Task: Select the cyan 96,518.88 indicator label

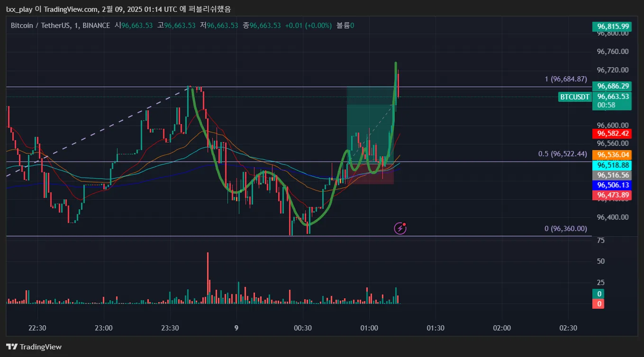Action: [612, 165]
